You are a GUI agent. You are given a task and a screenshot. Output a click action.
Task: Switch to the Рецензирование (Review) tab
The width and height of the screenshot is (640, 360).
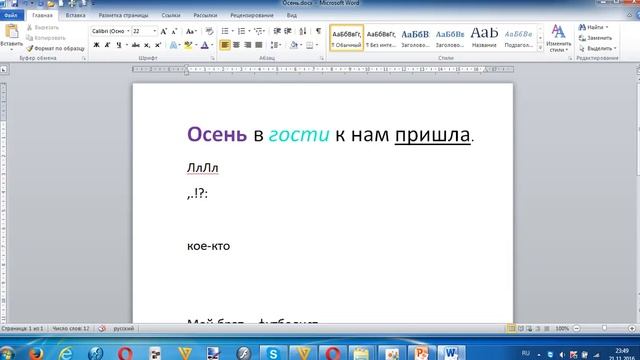(x=252, y=16)
